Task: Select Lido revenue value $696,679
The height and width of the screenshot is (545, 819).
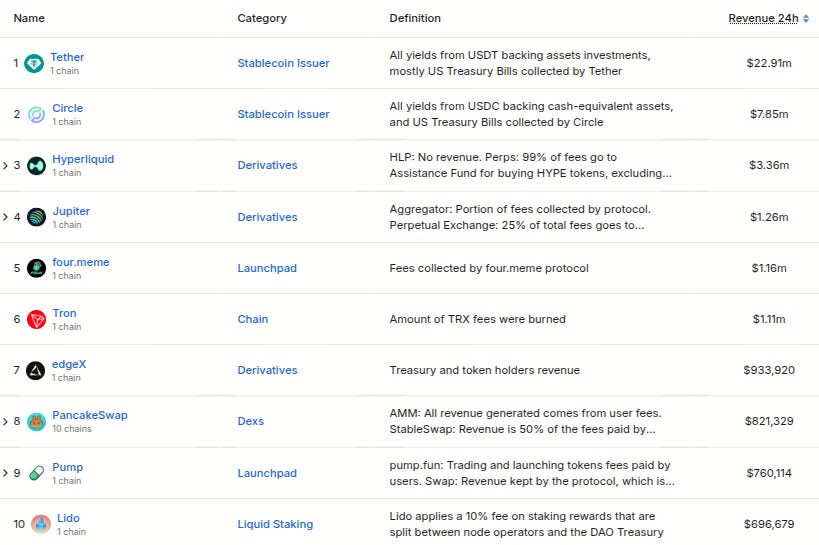Action: [x=769, y=524]
